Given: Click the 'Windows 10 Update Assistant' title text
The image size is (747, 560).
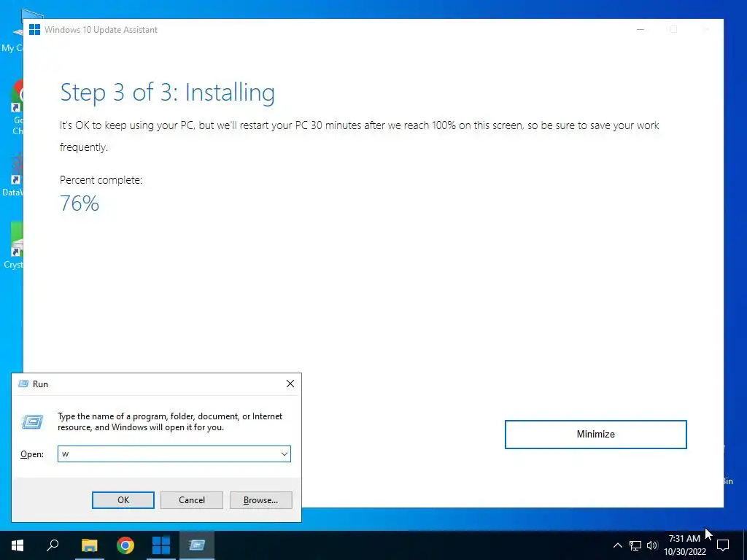Looking at the screenshot, I should click(101, 29).
